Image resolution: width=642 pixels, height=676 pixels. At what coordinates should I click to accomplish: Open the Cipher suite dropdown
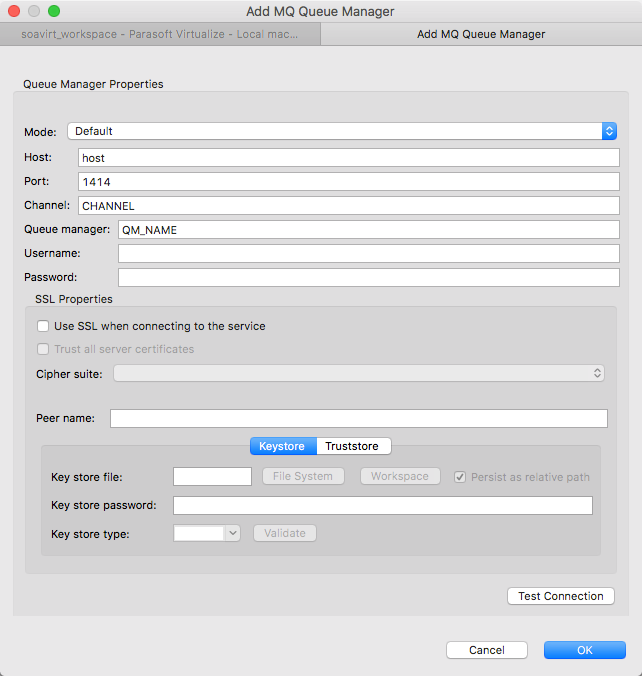tap(359, 373)
